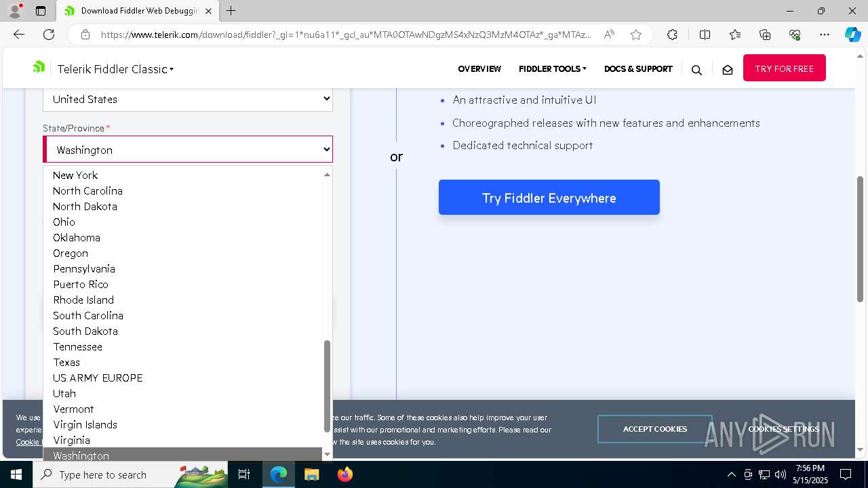The width and height of the screenshot is (868, 488).
Task: Launch Firefox from taskbar
Action: click(344, 474)
